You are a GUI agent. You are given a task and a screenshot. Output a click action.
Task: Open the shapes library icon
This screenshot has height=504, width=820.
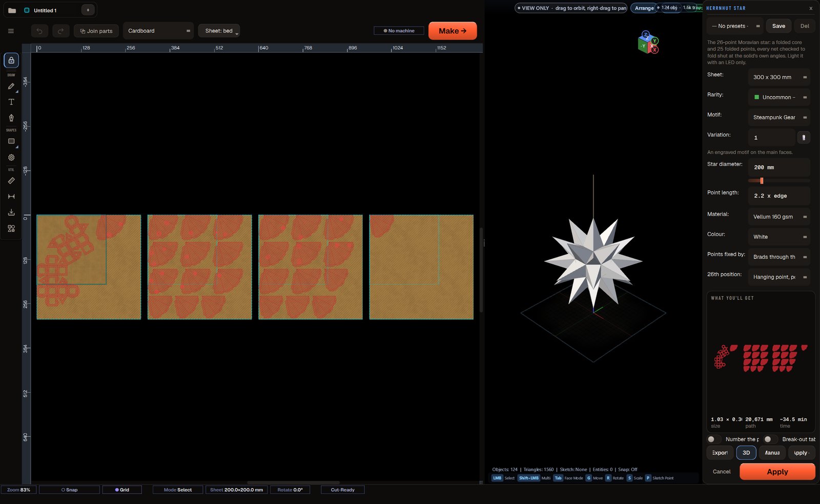(11, 228)
